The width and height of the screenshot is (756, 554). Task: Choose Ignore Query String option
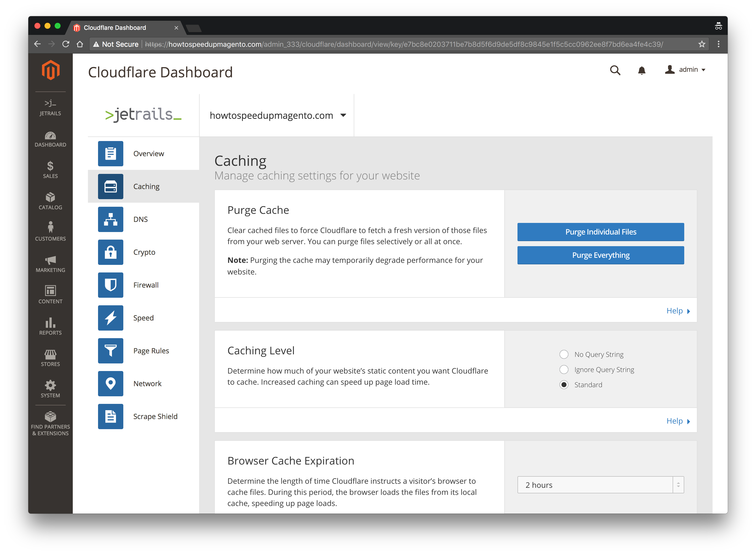coord(564,370)
